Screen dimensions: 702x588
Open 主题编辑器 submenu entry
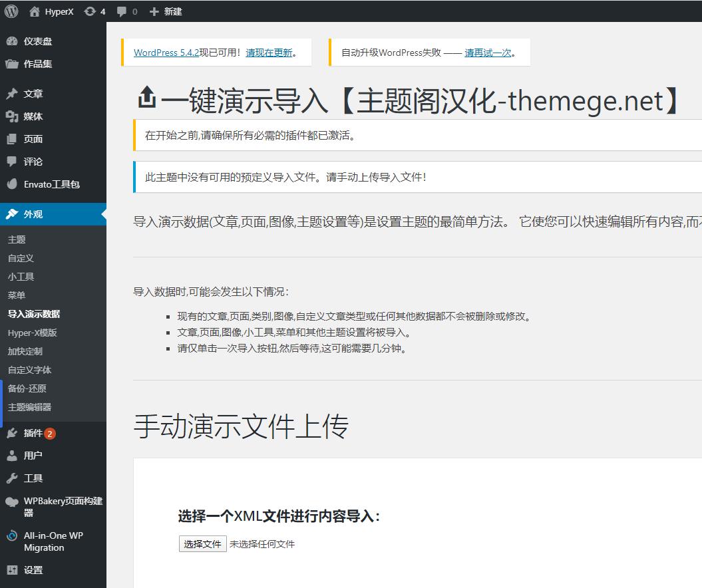[29, 407]
